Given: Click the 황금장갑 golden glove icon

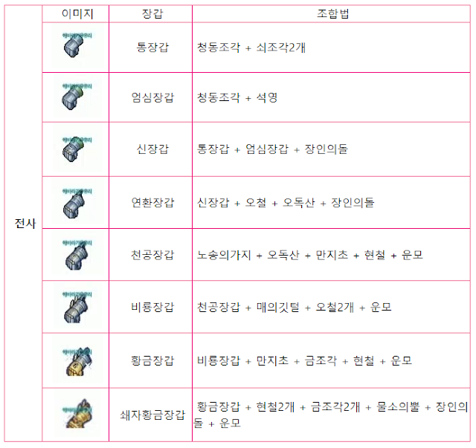Looking at the screenshot, I should pyautogui.click(x=76, y=360).
